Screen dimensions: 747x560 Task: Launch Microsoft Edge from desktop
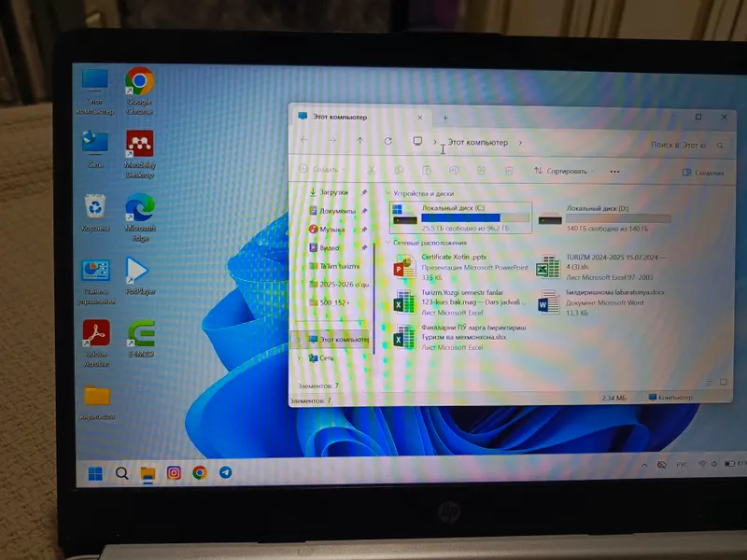tap(140, 217)
